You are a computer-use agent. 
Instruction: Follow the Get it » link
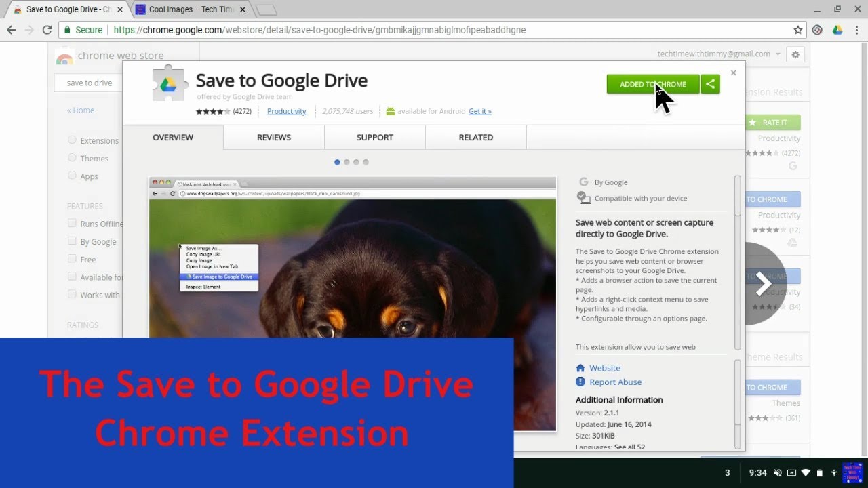(480, 111)
